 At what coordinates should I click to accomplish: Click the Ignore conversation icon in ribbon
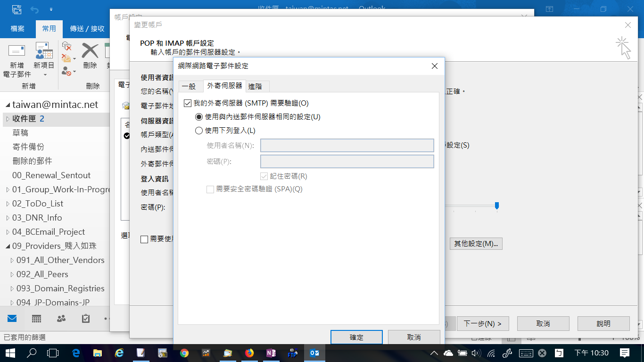[x=67, y=46]
